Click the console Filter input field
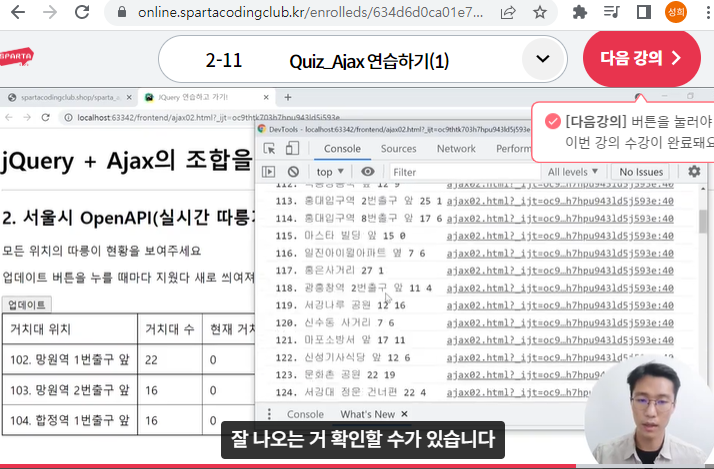714x469 pixels. (464, 172)
